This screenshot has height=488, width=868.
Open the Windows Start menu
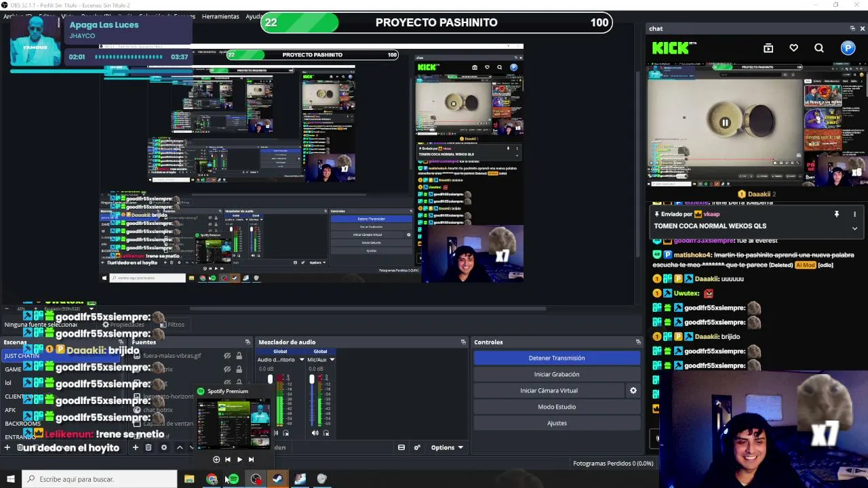click(x=10, y=479)
